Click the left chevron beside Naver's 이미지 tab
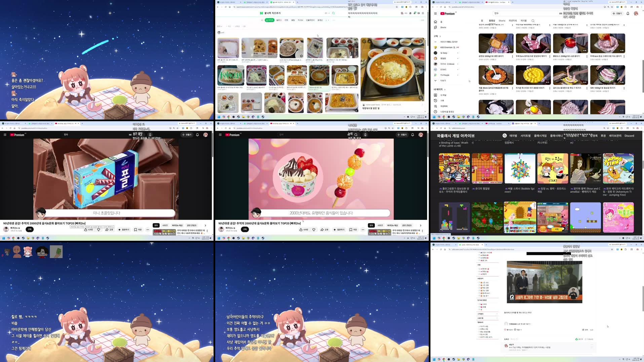Image resolution: width=644 pixels, height=362 pixels. point(262,20)
